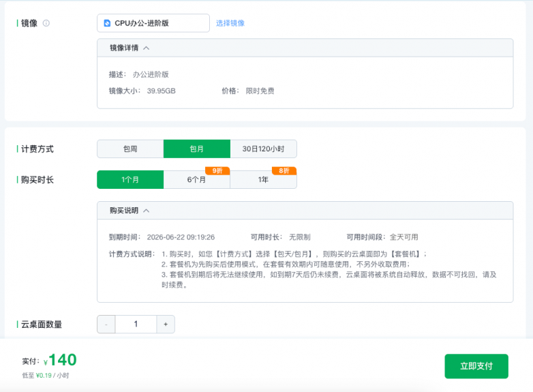
Task: Click the 低至 ¥0.19 / 小时 price note
Action: tap(46, 376)
